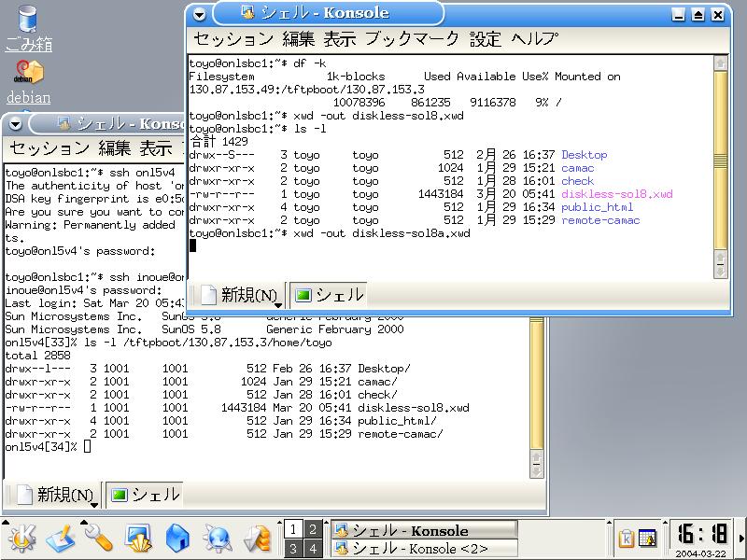This screenshot has width=747, height=560.
Task: Click "diskless-sol8a.xwd" in the last front Konsole command
Action: (411, 233)
